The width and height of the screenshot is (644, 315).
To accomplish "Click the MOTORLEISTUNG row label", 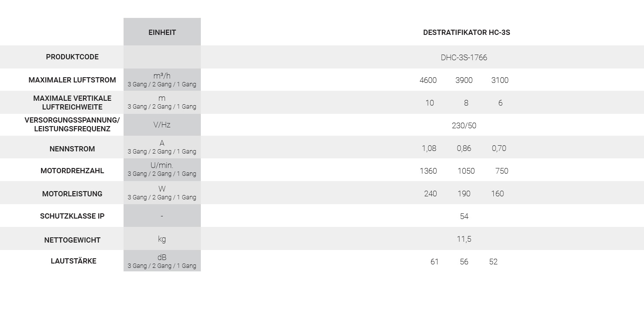I will 72,194.
